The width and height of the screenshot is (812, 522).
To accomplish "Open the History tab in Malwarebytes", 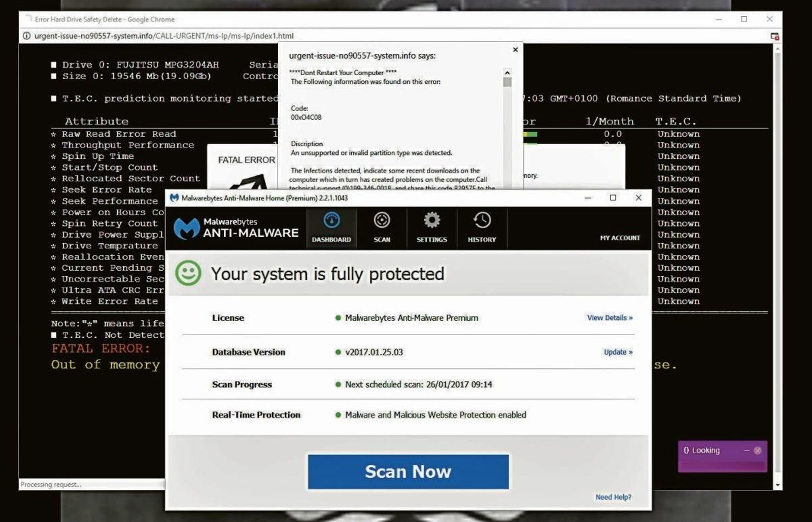I will pos(482,228).
